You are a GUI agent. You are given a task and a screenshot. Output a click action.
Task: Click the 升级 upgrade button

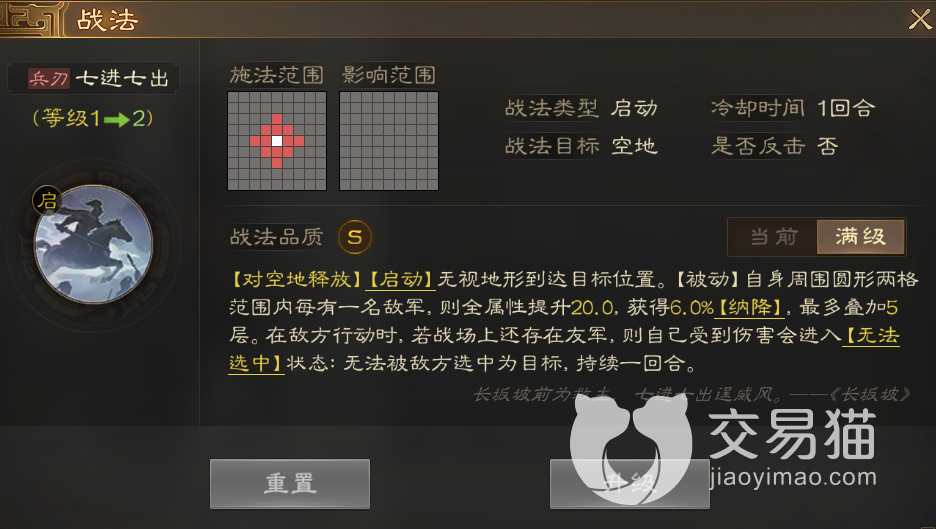(630, 484)
